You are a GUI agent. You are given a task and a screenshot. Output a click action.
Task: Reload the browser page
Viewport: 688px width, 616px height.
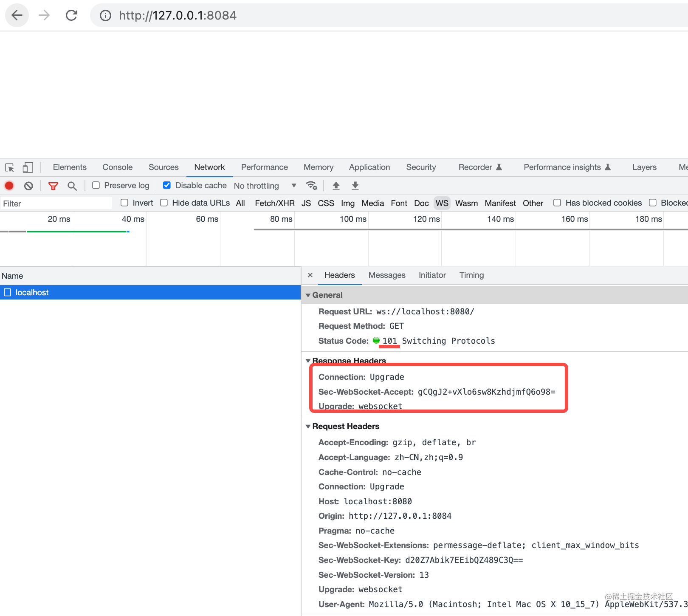click(71, 16)
